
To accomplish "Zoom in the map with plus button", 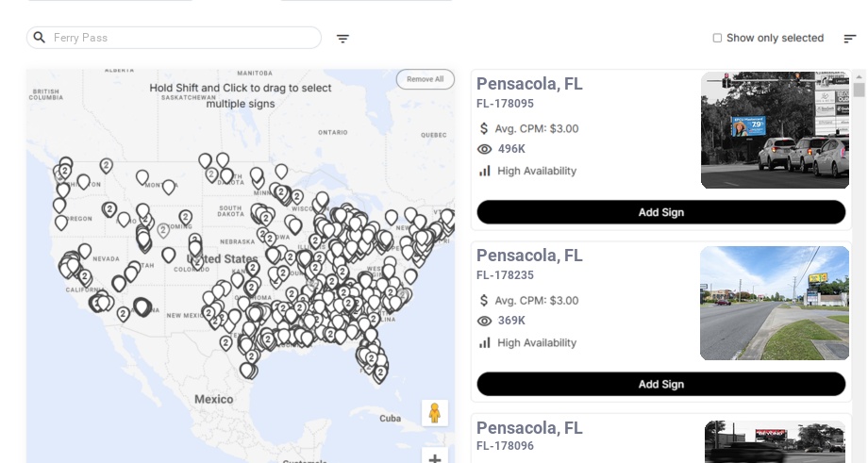I will tap(434, 458).
